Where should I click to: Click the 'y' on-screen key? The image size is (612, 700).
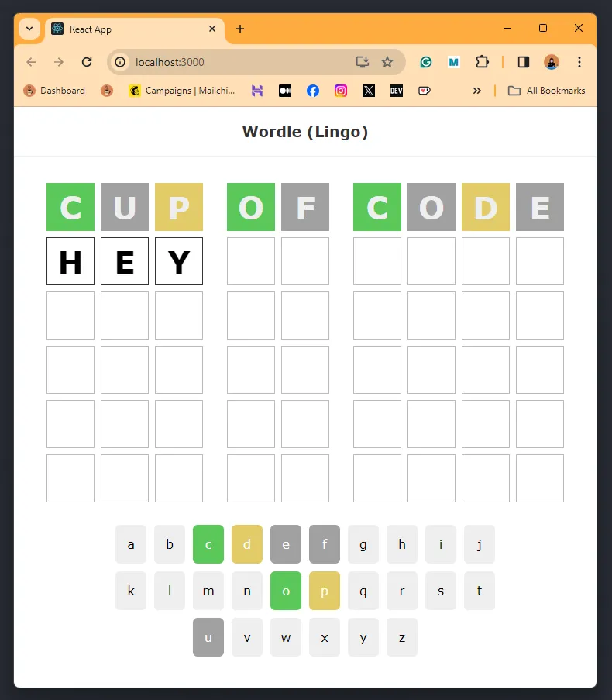pyautogui.click(x=363, y=637)
